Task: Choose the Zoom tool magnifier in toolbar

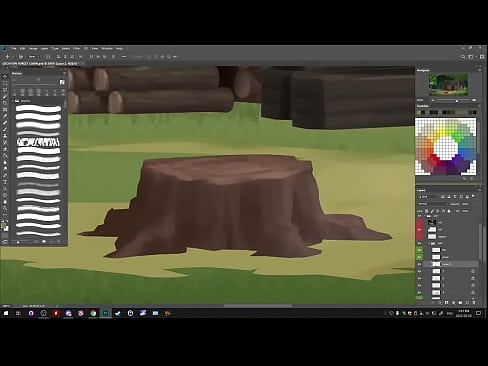Action: 5,208
